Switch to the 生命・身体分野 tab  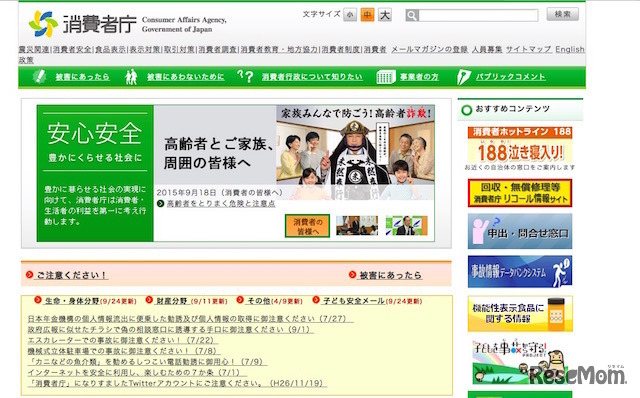72,301
